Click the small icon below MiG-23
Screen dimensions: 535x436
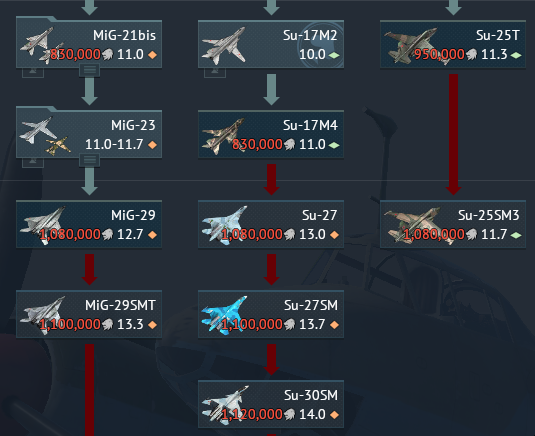pos(33,162)
